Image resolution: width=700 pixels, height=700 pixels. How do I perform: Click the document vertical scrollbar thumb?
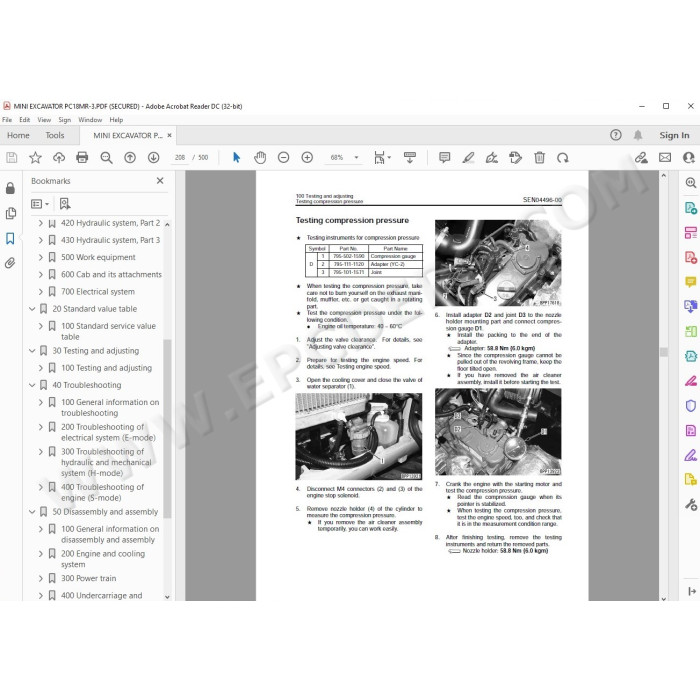tap(664, 352)
